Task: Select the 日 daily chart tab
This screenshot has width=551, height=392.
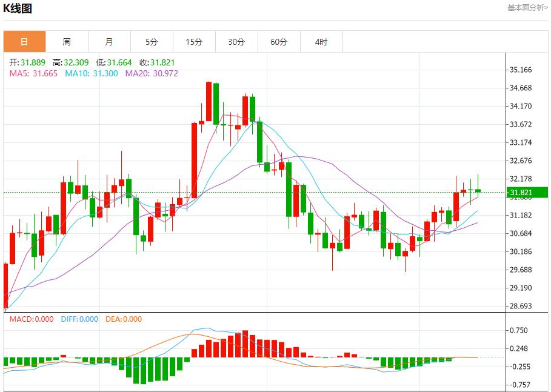Action: pos(24,42)
